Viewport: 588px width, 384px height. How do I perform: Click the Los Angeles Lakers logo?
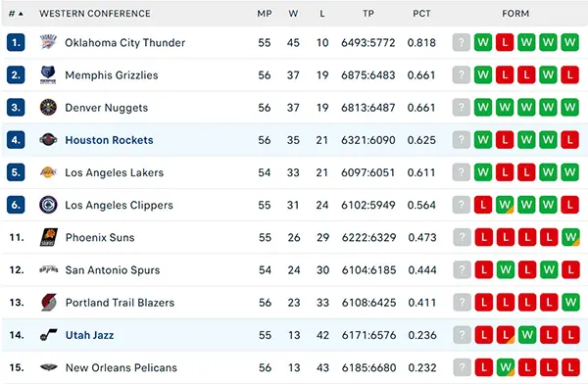coord(48,172)
